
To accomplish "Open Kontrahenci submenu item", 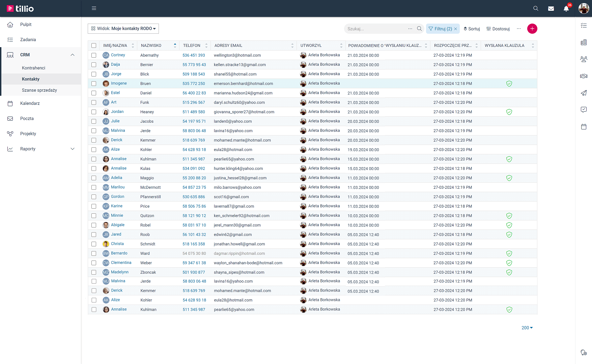I will (33, 68).
